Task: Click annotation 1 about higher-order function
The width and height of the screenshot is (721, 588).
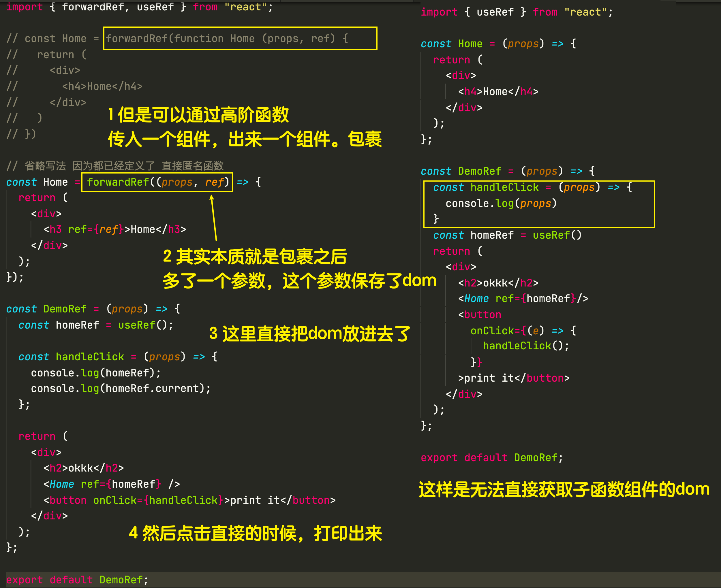Action: coord(198,115)
